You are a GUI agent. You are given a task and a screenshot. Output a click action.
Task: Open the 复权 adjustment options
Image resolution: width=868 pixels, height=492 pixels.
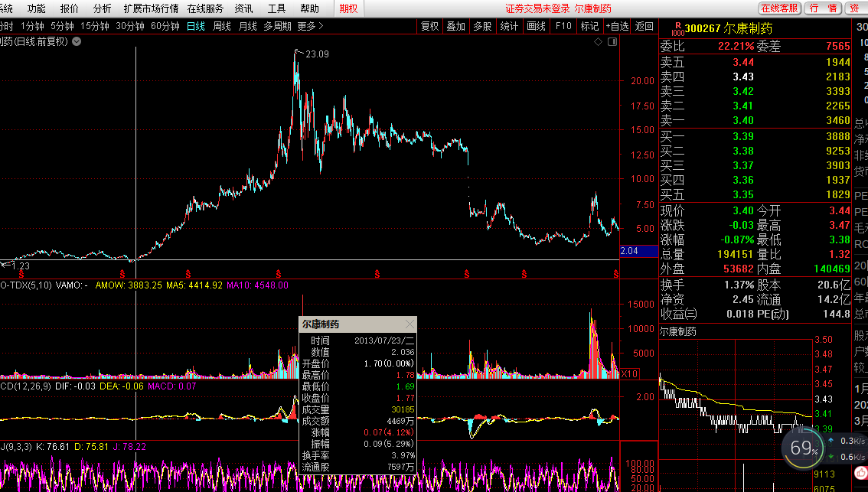[430, 26]
